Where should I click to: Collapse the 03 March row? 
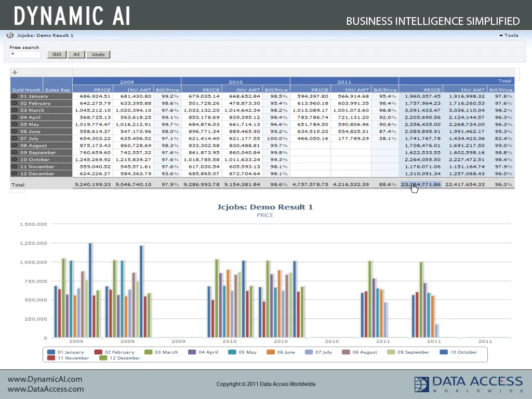(x=14, y=110)
